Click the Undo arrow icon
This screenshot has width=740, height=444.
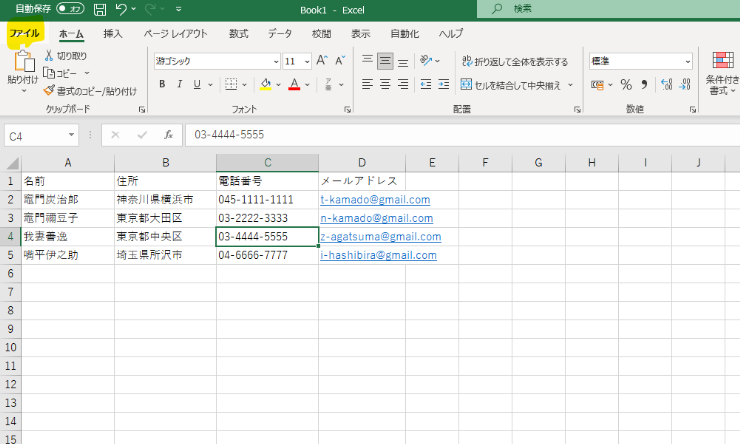pyautogui.click(x=121, y=9)
